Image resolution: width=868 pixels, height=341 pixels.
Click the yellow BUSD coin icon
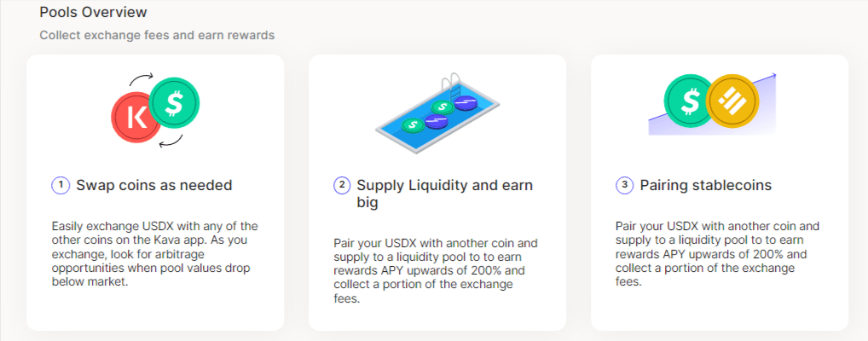[732, 101]
